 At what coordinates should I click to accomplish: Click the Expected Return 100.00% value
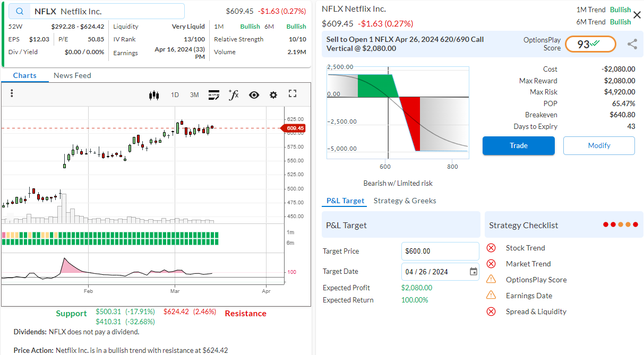pos(415,300)
